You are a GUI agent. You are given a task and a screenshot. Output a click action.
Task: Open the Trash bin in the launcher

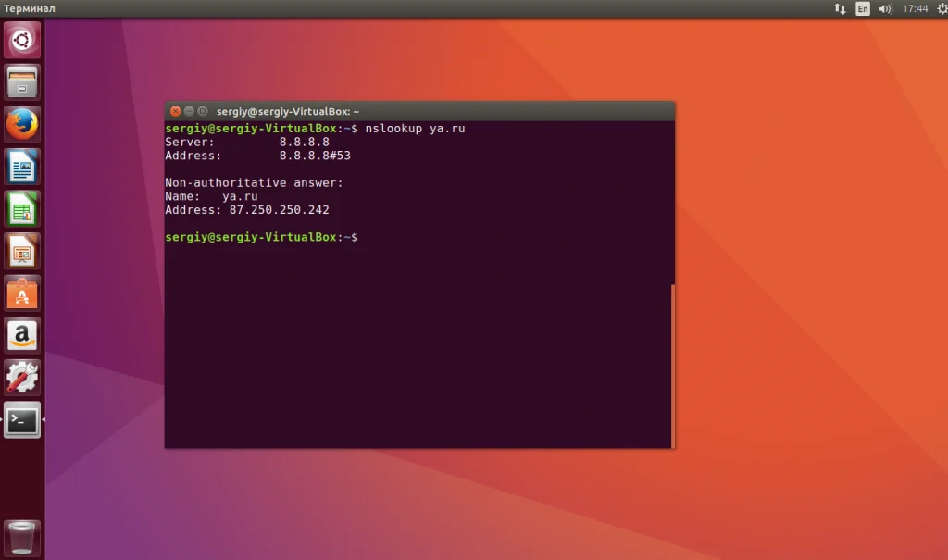click(x=22, y=538)
